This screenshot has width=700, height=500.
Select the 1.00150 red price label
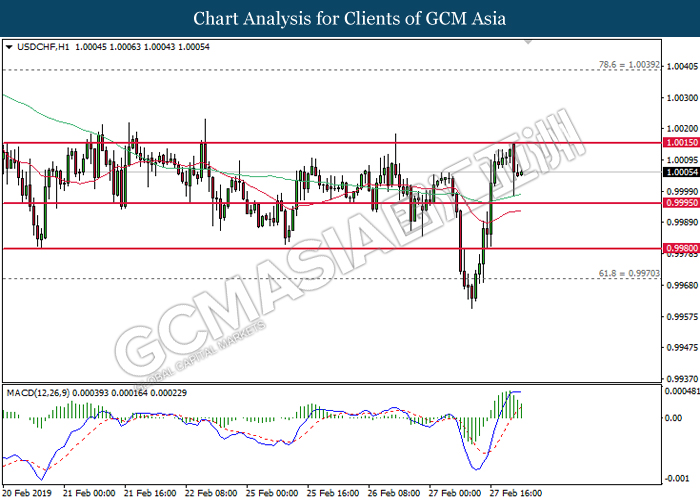(x=681, y=142)
